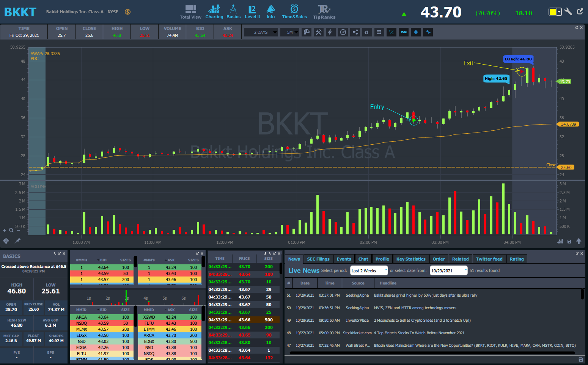Open the chart tools hammer-and-wrench icon
Viewport: 588px width, 365px height.
[x=319, y=32]
